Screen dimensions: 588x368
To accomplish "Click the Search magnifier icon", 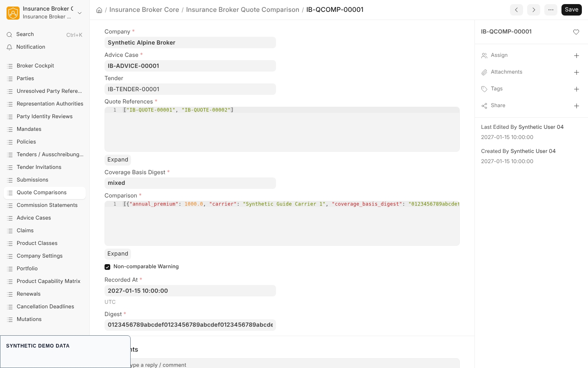I will coord(9,35).
